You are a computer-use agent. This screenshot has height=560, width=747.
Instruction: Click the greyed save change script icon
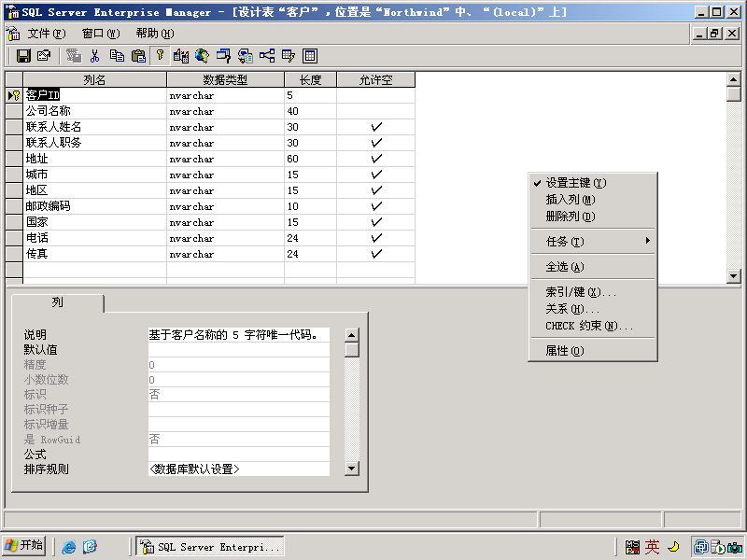[x=74, y=56]
